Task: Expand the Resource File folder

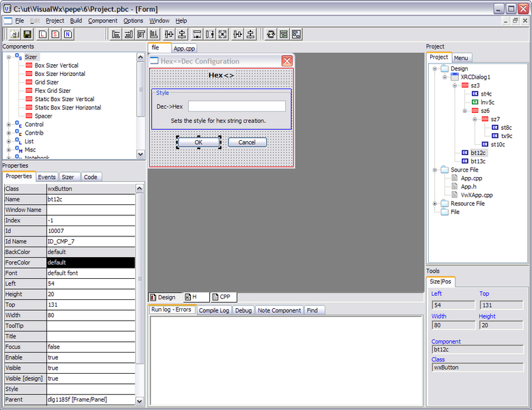Action: pos(435,204)
